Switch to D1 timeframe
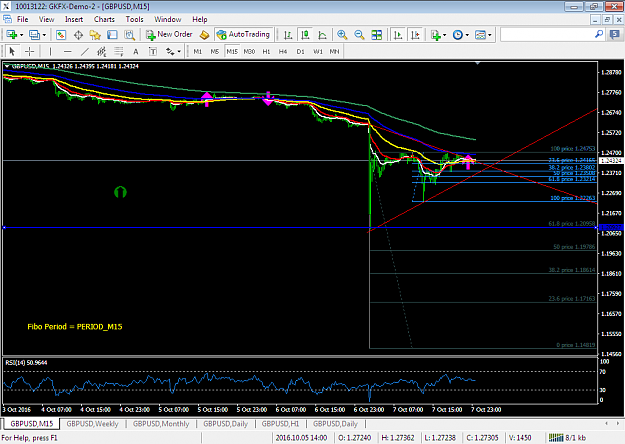The width and height of the screenshot is (625, 444). 301,51
